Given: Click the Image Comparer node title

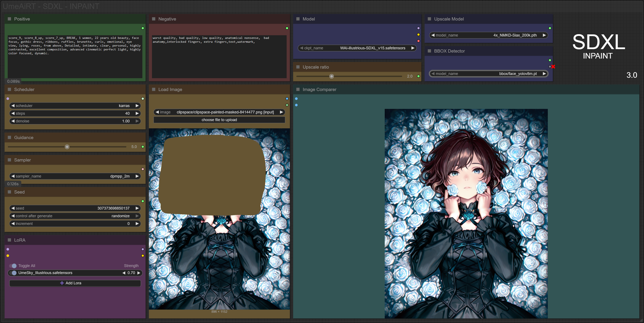Looking at the screenshot, I should tap(319, 90).
